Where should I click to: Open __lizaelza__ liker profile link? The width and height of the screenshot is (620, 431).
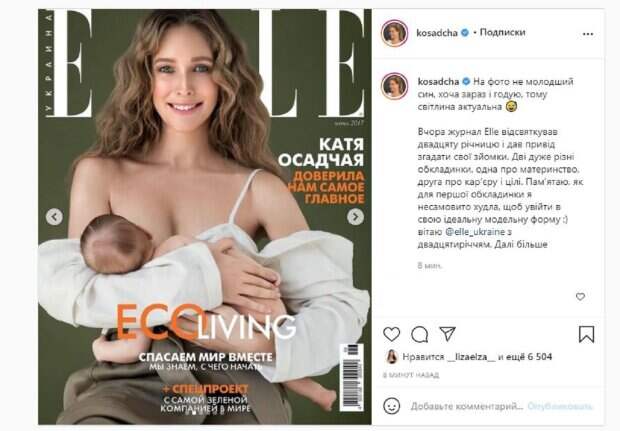pyautogui.click(x=471, y=357)
